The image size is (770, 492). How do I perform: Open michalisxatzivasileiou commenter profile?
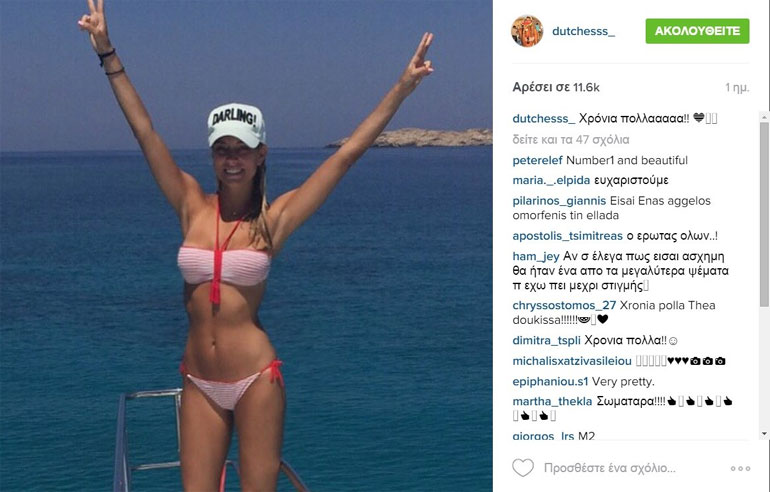(572, 361)
